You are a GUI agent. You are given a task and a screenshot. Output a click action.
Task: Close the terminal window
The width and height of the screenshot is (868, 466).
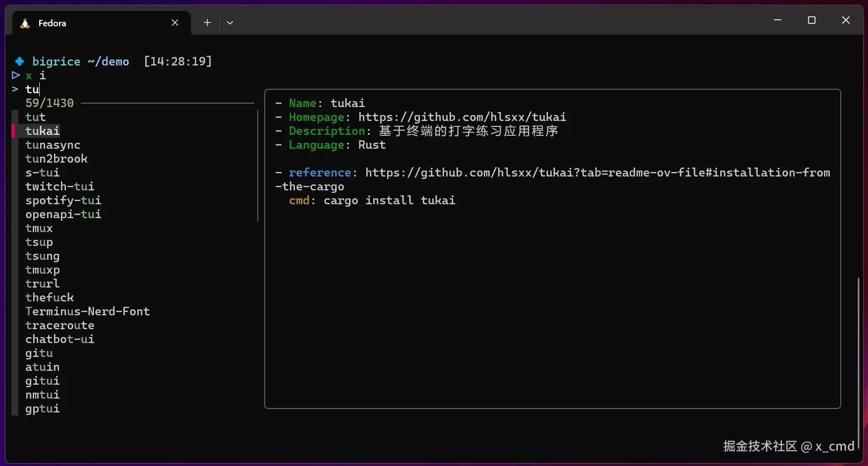click(x=846, y=20)
